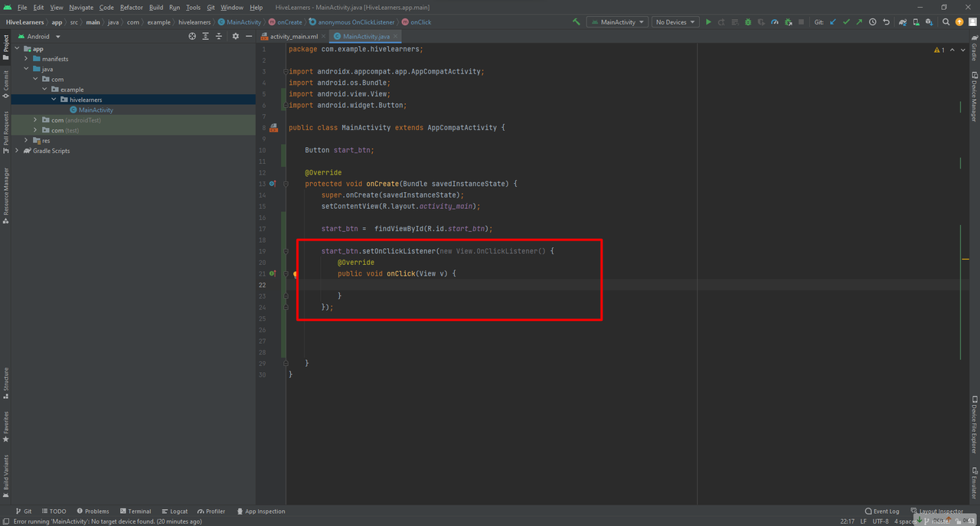Click the Debug app bug icon
The height and width of the screenshot is (526, 980).
tap(748, 22)
